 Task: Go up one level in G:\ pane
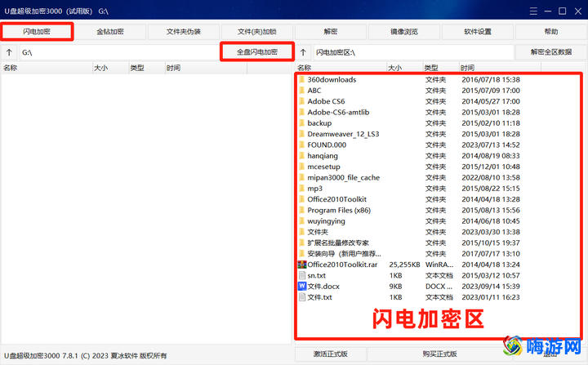coord(9,52)
